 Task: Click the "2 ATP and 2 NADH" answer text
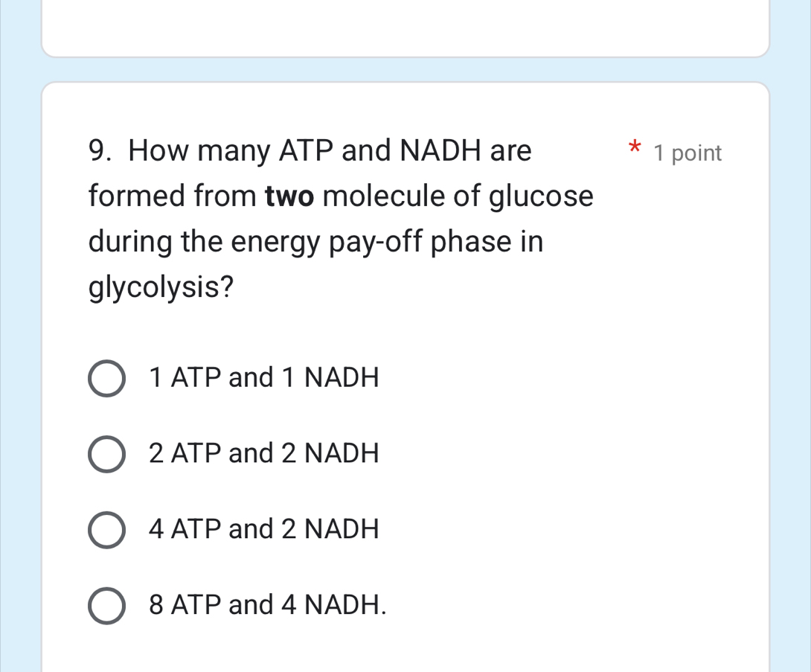coord(265,455)
